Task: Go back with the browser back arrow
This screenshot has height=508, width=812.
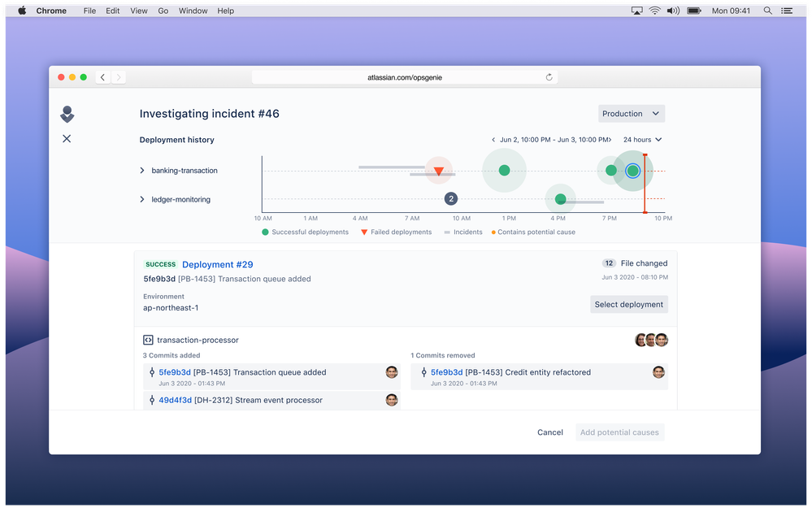Action: (x=102, y=77)
